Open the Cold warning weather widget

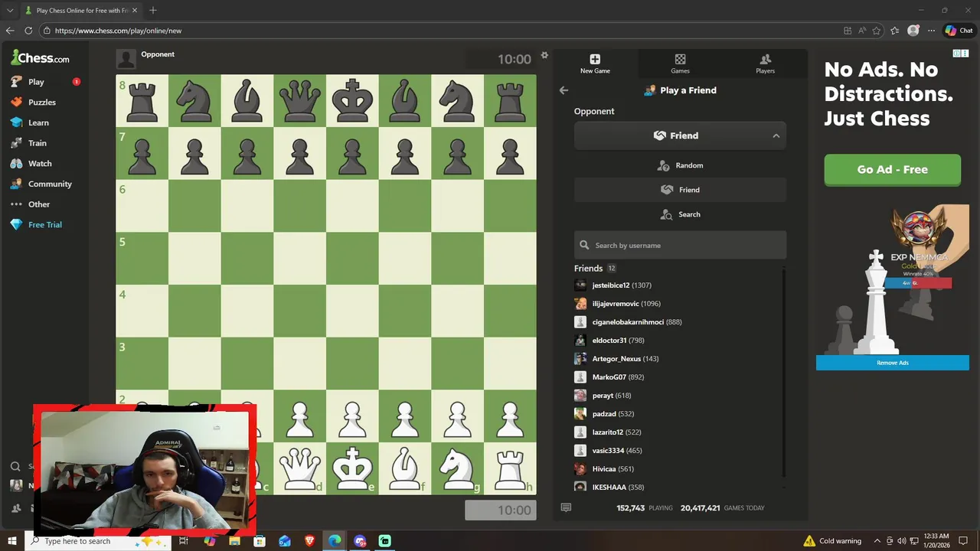pyautogui.click(x=832, y=541)
